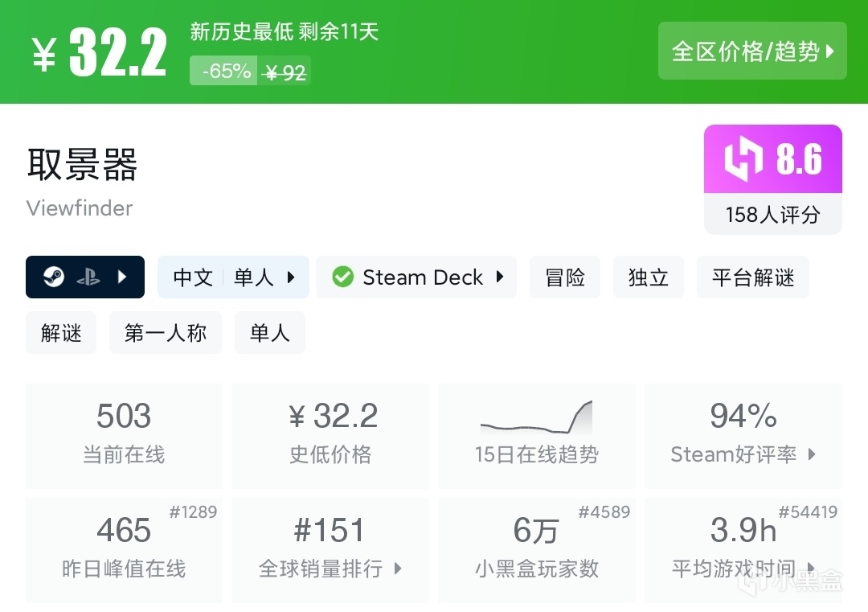Click the Steam platform icon
Viewport: 868px width, 612px height.
click(53, 277)
